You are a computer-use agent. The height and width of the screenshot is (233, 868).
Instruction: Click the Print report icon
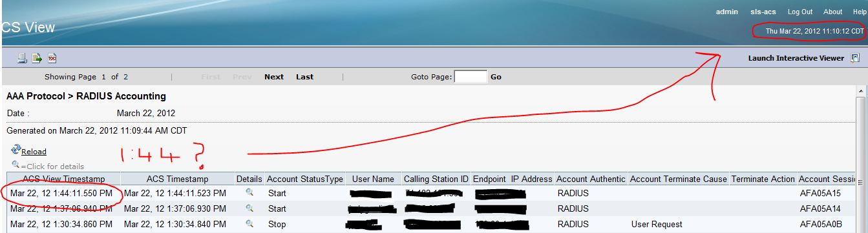tap(22, 58)
